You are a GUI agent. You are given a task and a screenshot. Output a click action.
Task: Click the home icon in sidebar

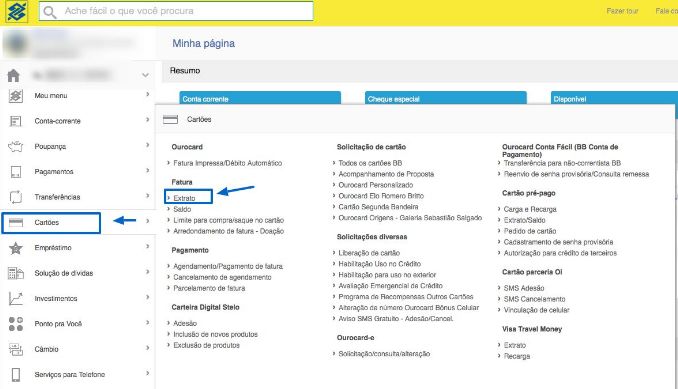click(x=13, y=76)
